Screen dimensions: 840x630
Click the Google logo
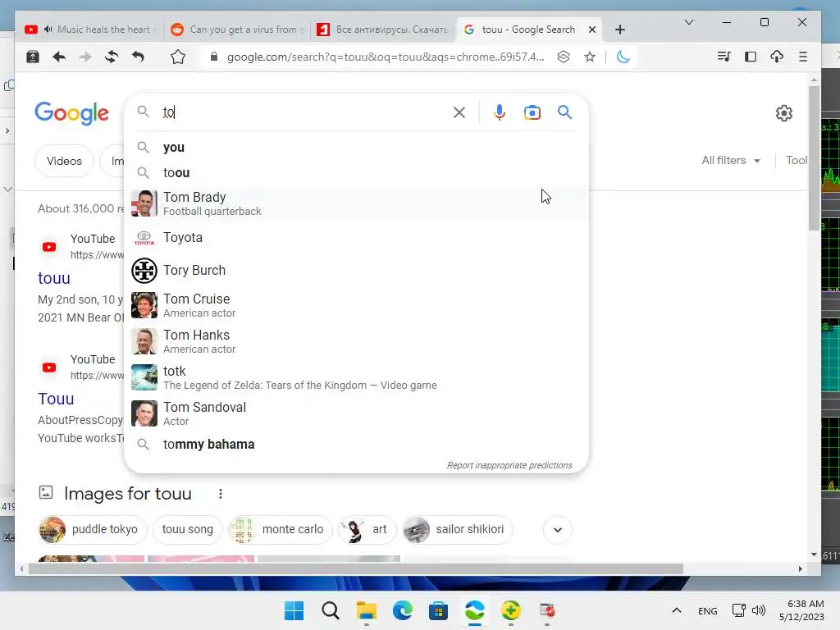coord(72,113)
